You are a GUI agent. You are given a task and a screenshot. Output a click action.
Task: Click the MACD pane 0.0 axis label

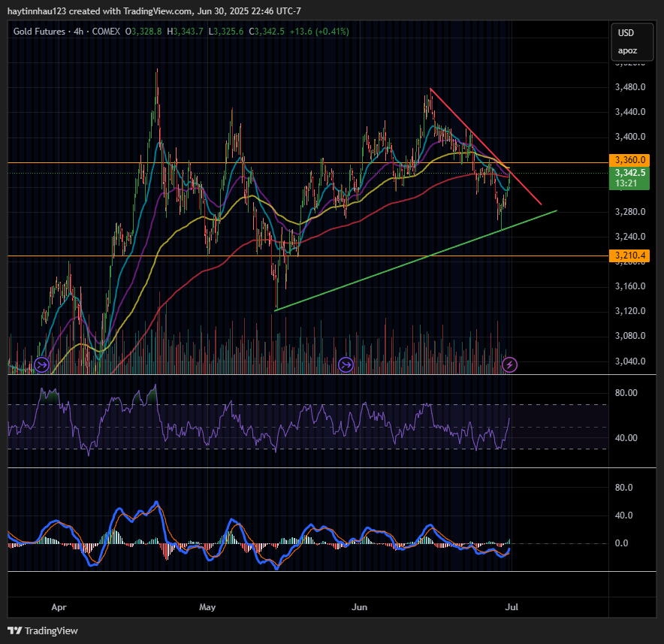click(621, 543)
